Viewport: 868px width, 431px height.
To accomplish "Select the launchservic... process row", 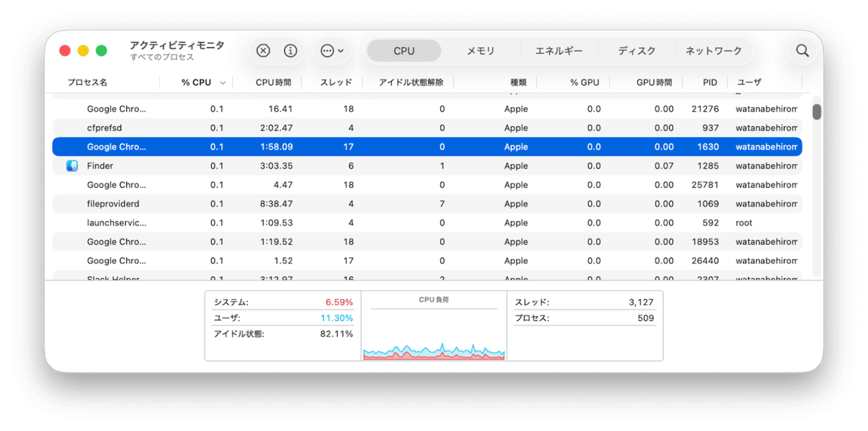I will (x=427, y=223).
